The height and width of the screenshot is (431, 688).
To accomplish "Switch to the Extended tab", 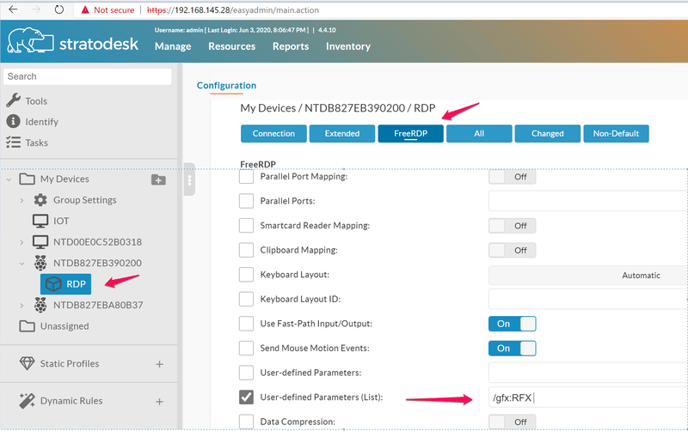I will (x=342, y=133).
